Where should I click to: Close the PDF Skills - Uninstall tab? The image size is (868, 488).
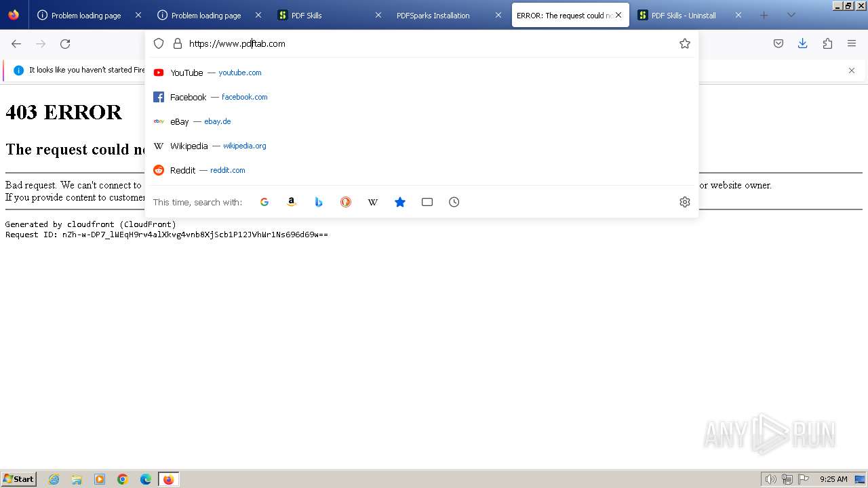738,15
